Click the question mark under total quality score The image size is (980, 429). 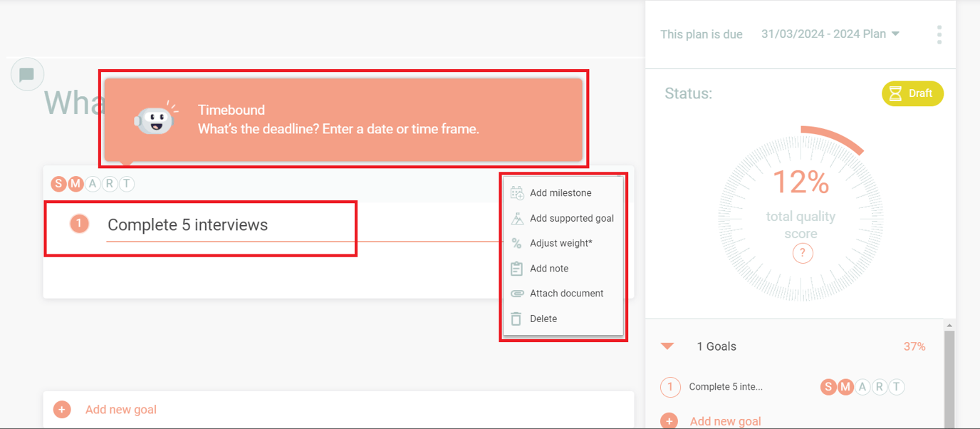802,253
